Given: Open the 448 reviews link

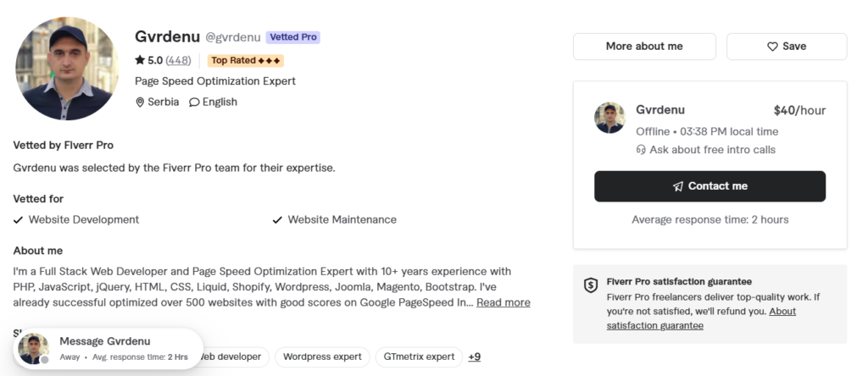Looking at the screenshot, I should coord(178,60).
